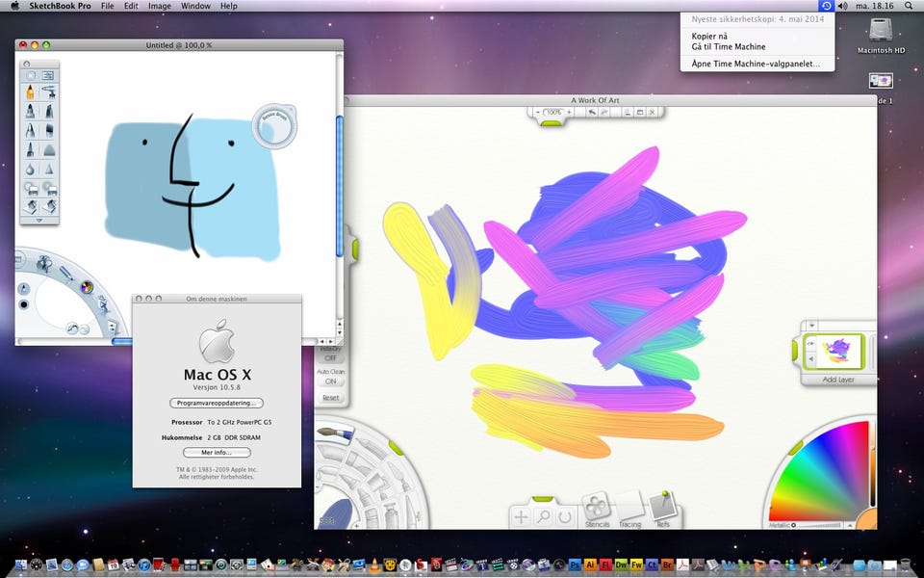924x578 pixels.
Task: Click undo arrow in SketchBook lagoon
Action: click(x=71, y=328)
